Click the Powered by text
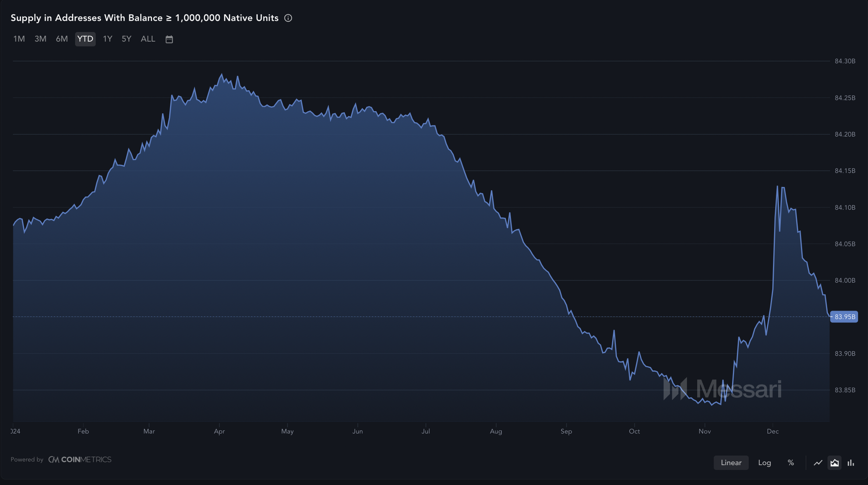This screenshot has width=868, height=485. (27, 460)
